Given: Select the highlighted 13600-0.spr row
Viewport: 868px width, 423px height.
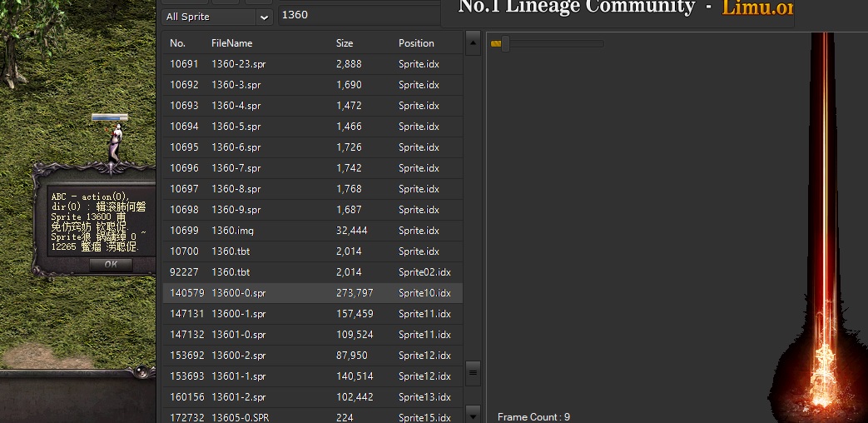Looking at the screenshot, I should (313, 293).
